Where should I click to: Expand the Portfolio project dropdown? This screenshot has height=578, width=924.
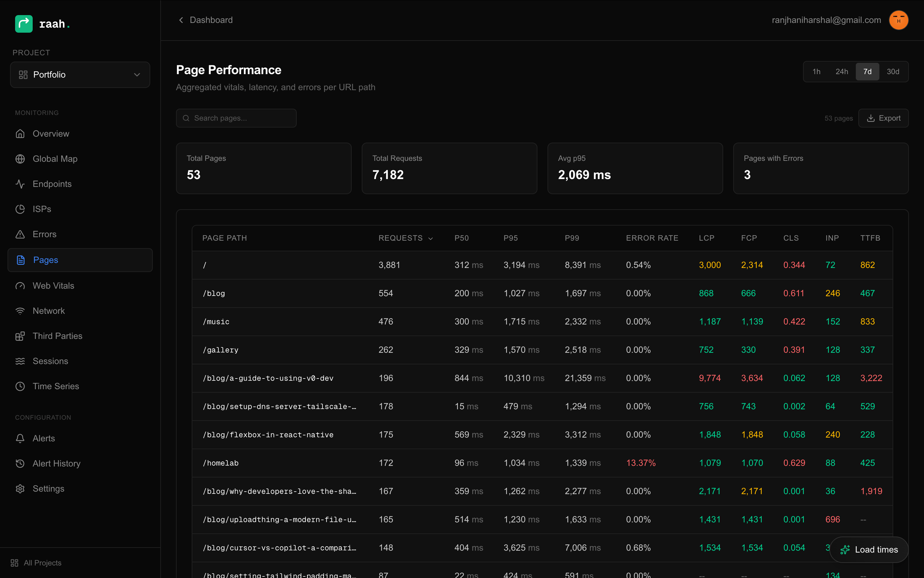(80, 74)
